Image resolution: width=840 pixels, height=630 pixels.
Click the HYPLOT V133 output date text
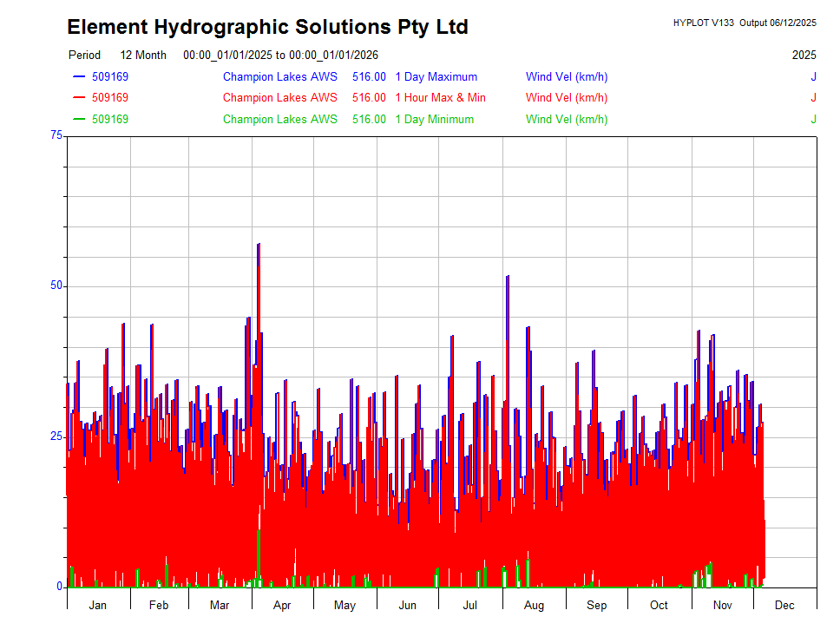744,23
